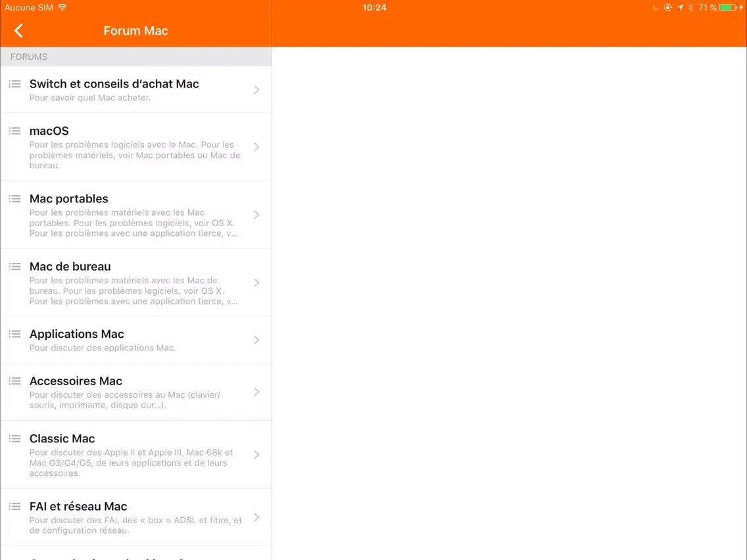Click description starting 'Pour discuter des FAI'
The image size is (747, 560).
[x=135, y=525]
